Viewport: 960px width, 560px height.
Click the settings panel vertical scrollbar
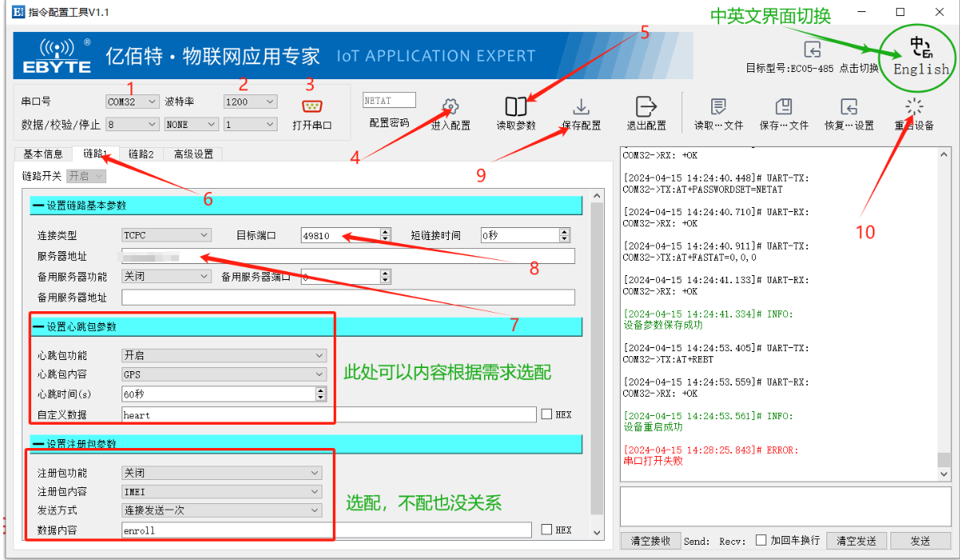point(597,358)
